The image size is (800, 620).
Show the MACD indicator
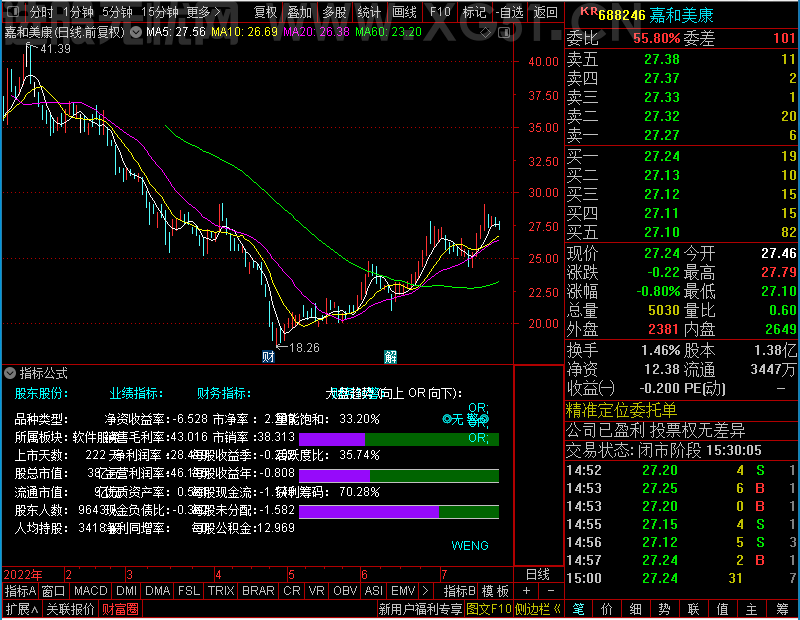[x=91, y=591]
